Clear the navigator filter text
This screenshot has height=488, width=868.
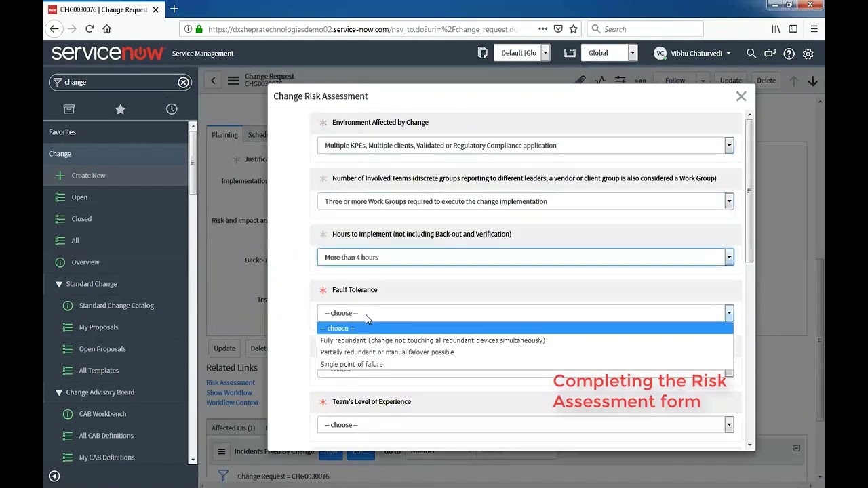183,82
